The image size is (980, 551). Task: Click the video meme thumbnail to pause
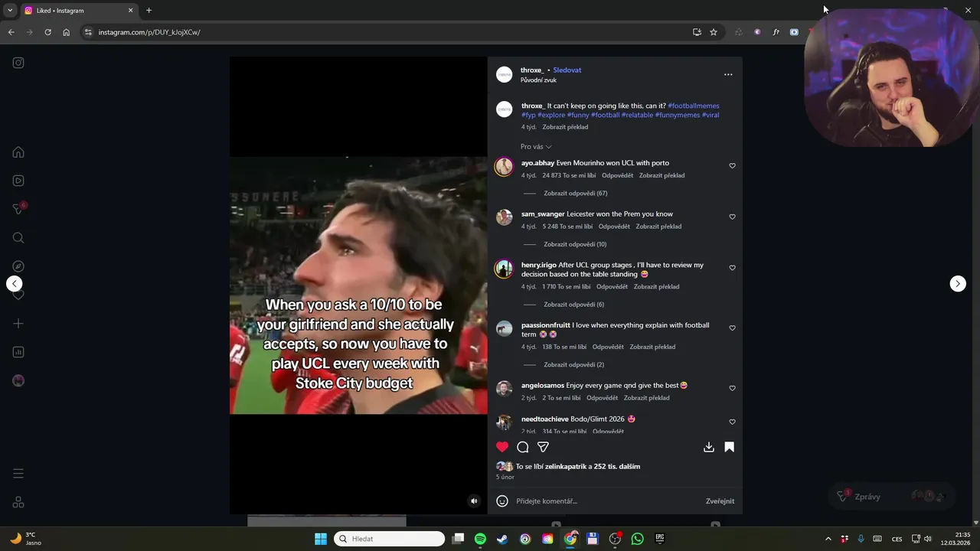coord(358,285)
